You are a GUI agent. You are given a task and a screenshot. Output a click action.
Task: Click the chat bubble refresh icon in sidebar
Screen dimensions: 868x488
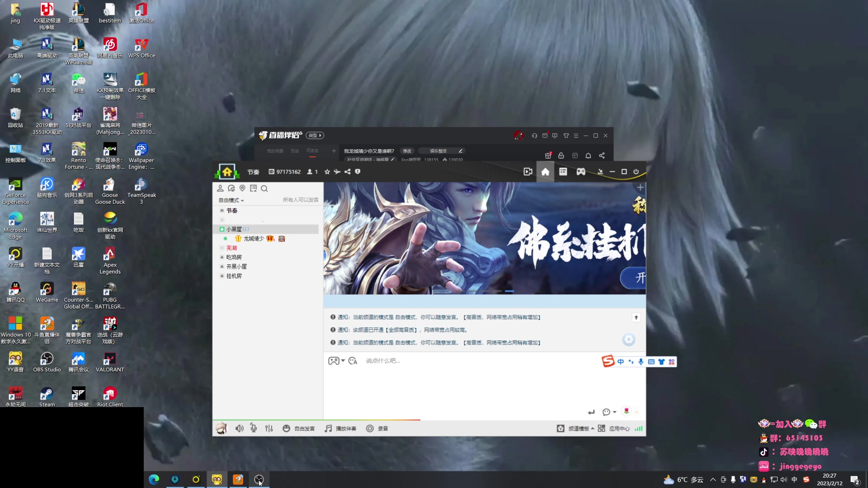[x=231, y=188]
